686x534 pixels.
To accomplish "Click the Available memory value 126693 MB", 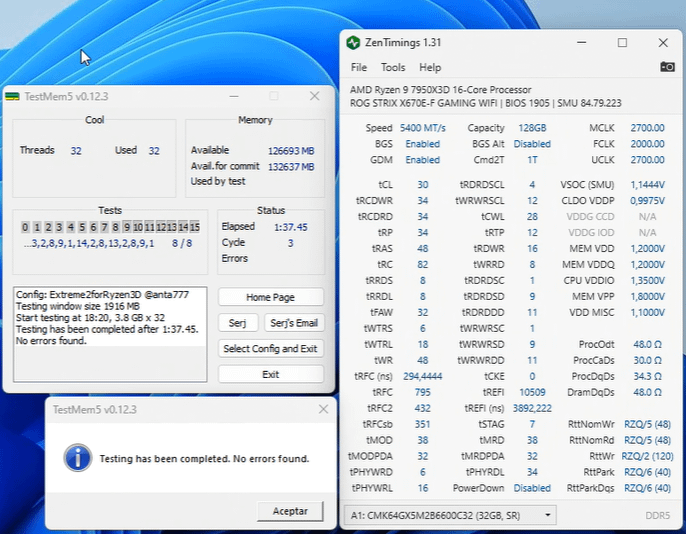I will (x=291, y=151).
